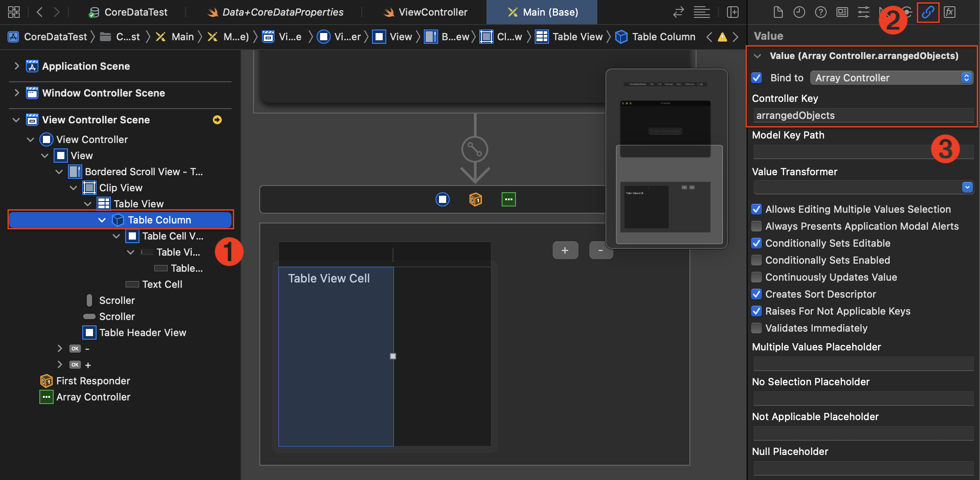The height and width of the screenshot is (480, 980).
Task: Select View Controller icon in scene dock
Action: click(443, 199)
